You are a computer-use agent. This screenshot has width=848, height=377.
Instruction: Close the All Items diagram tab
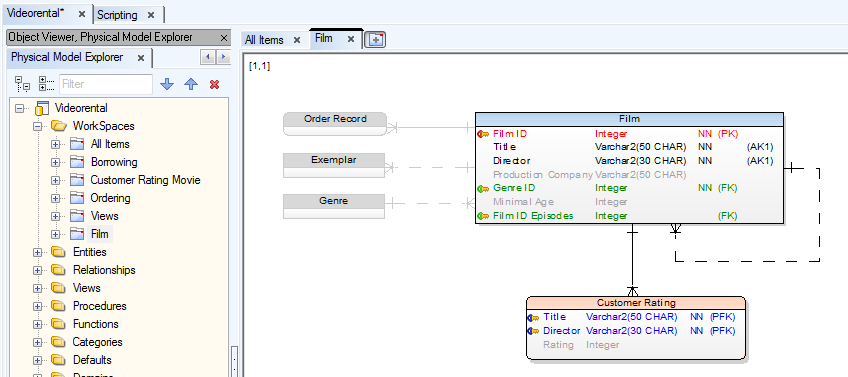pos(296,40)
